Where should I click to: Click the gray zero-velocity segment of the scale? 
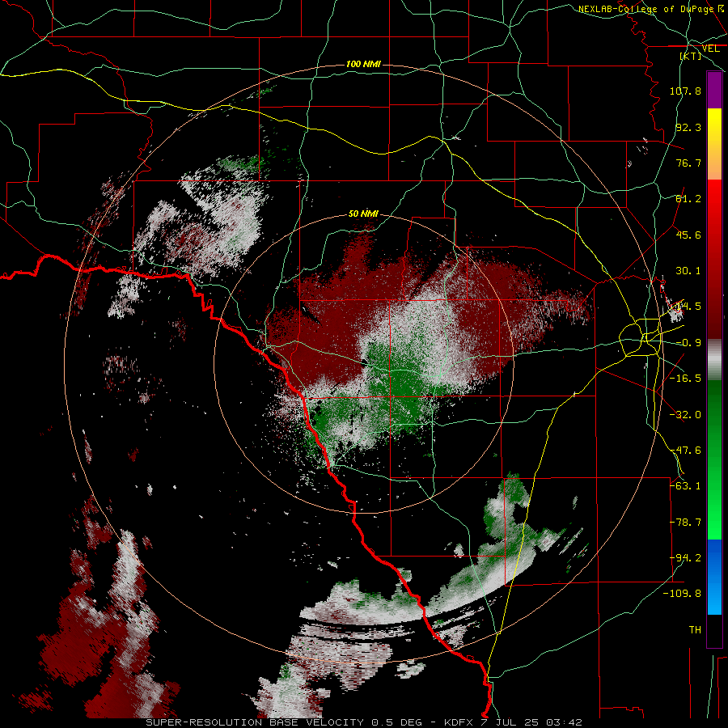pyautogui.click(x=714, y=360)
